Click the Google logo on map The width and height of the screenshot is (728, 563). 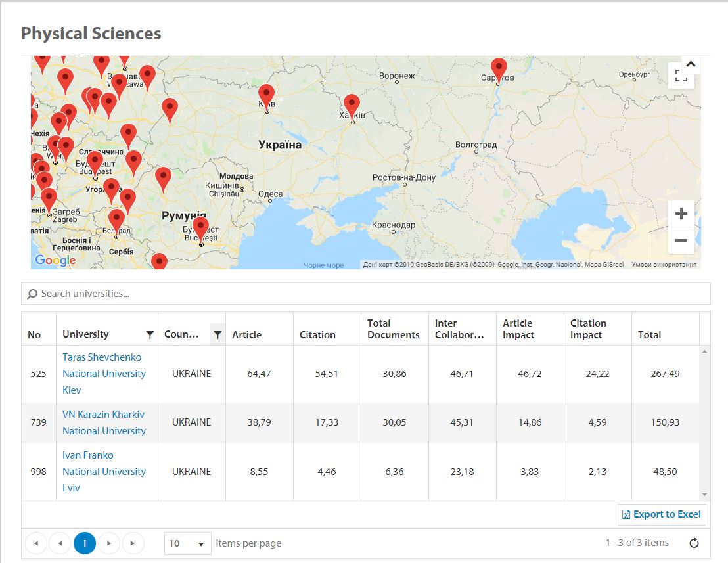point(55,260)
